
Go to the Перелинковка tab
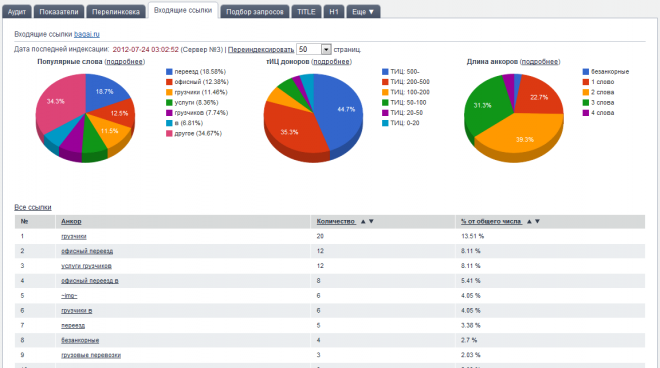click(x=116, y=12)
